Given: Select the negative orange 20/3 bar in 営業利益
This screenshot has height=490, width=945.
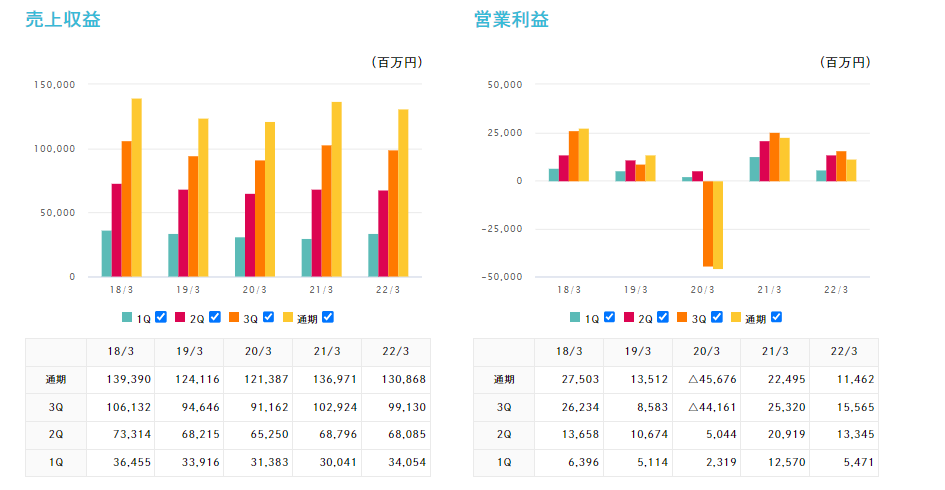Looking at the screenshot, I should [707, 223].
